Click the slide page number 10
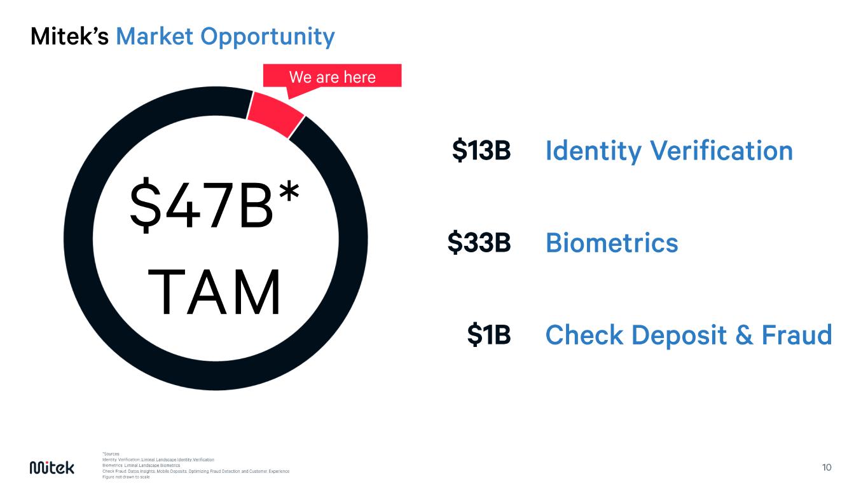Viewport: 868px width, 488px height. [x=826, y=468]
